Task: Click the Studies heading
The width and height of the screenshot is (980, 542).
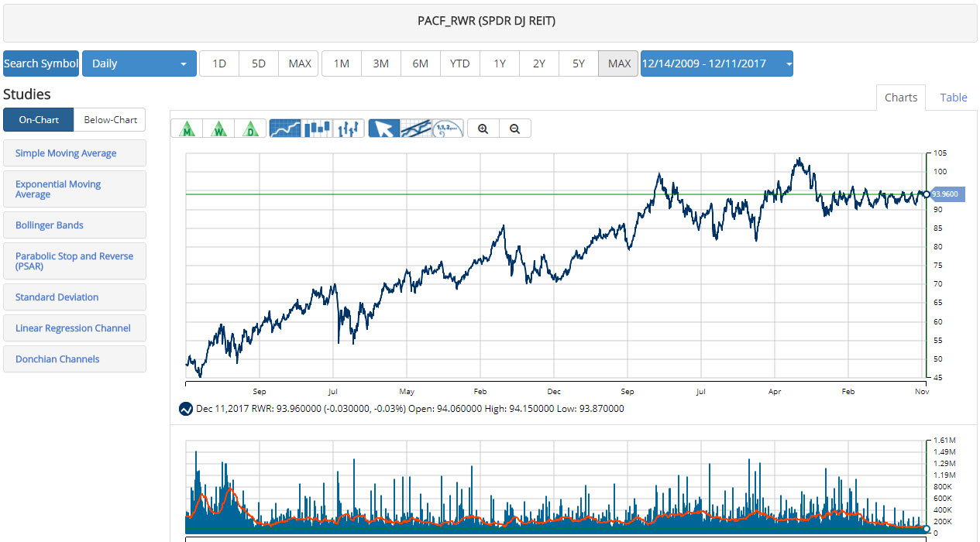Action: coord(27,94)
